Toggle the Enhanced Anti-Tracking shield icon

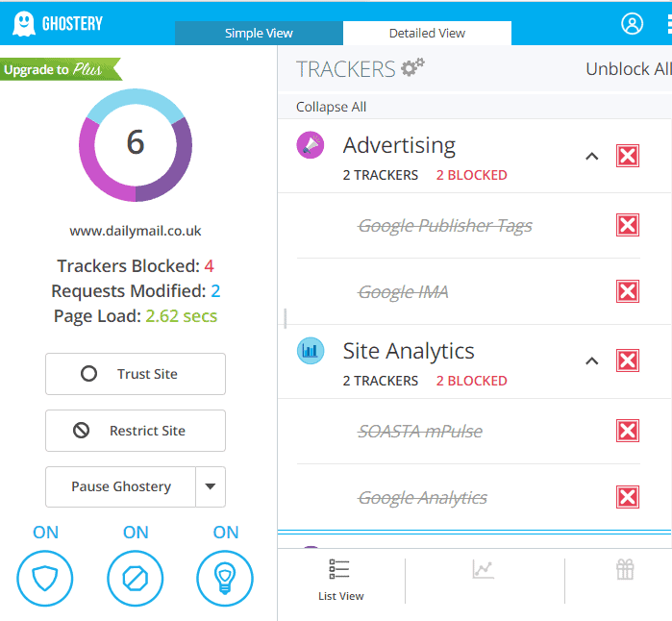pyautogui.click(x=45, y=578)
